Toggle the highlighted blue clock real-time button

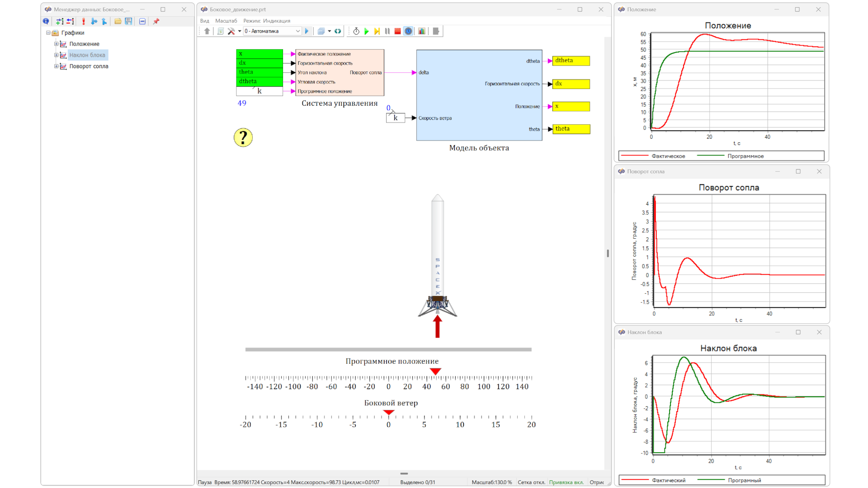(x=408, y=31)
